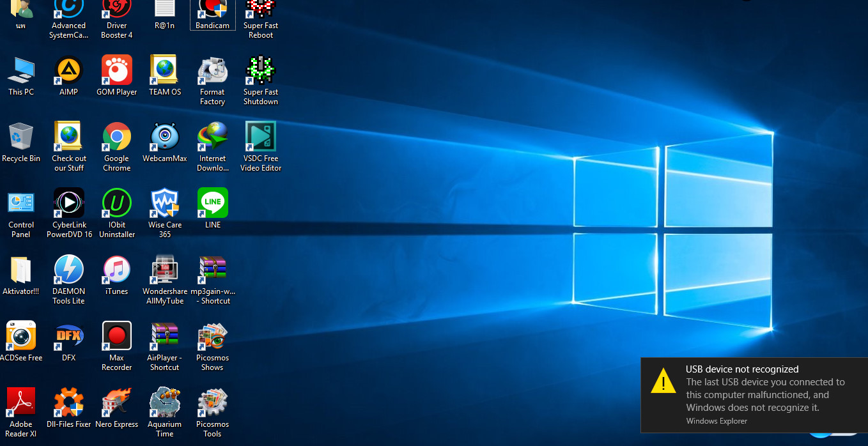Image resolution: width=868 pixels, height=446 pixels.
Task: Click the Wondershare AllMyTube icon
Action: click(165, 270)
